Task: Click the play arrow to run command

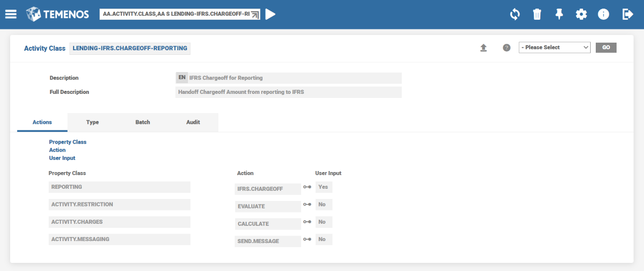Action: 270,14
